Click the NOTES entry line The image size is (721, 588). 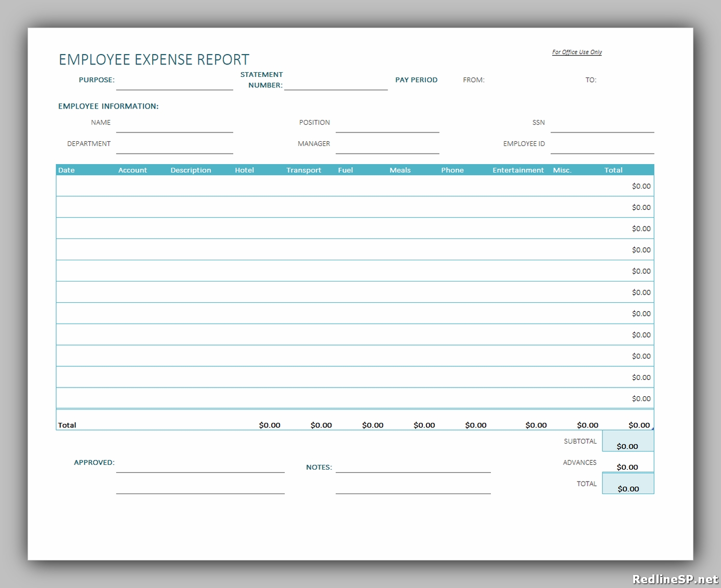pos(413,470)
